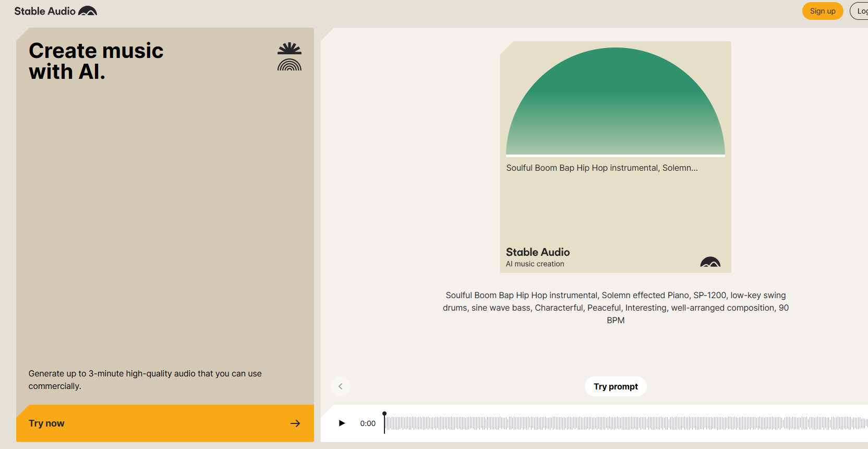
Task: Click the Stable Audio logo in header
Action: coord(55,11)
